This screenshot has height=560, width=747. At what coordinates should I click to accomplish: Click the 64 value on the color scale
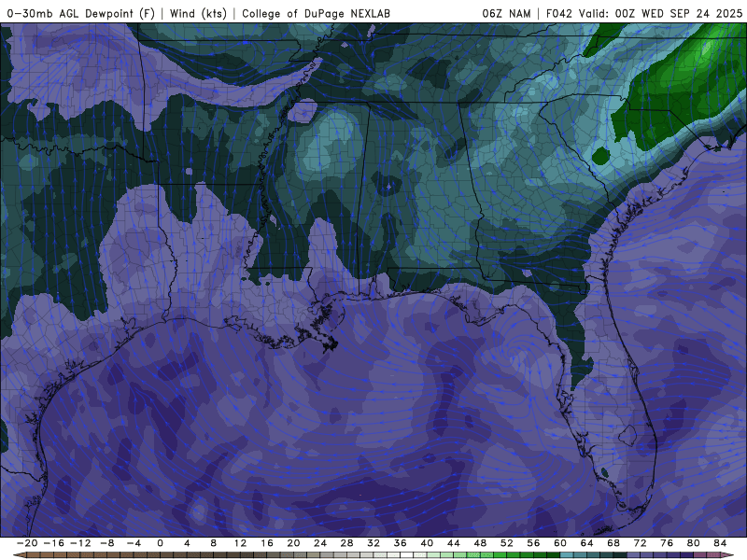[587, 543]
